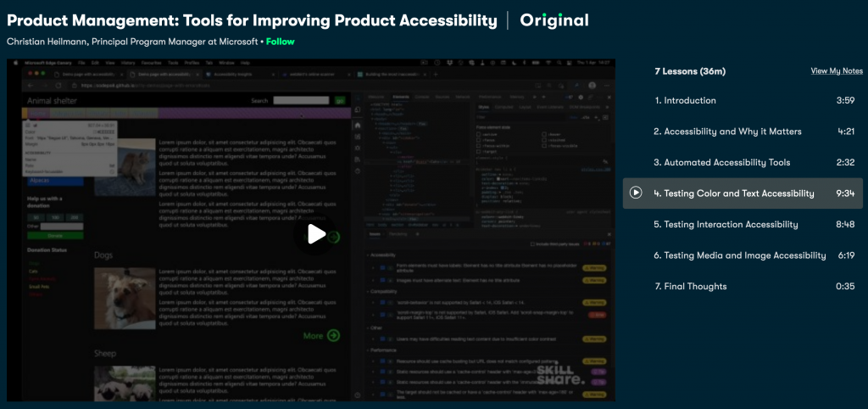Click instructor name Christian Heilmann

pyautogui.click(x=48, y=42)
